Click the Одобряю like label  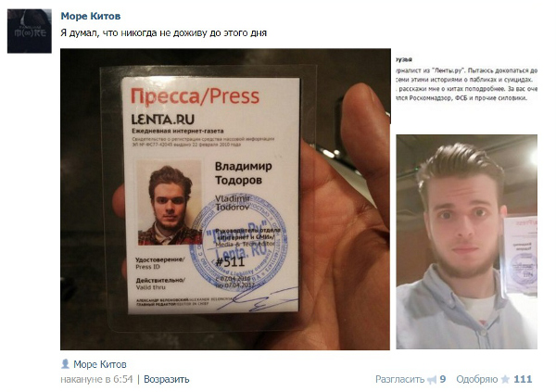[x=477, y=379]
